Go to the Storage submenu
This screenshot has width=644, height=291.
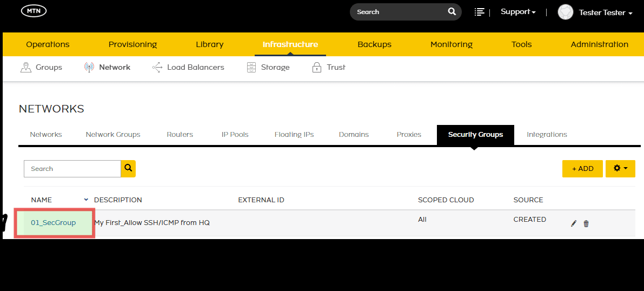pos(275,68)
